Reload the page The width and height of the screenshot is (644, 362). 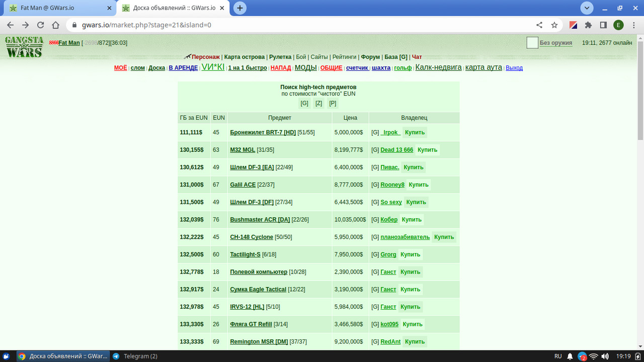(x=41, y=25)
